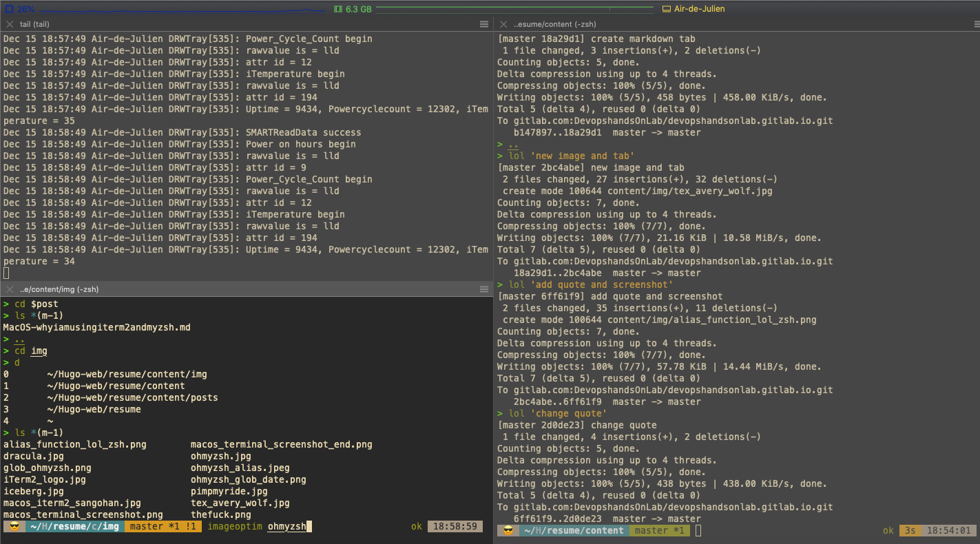The image size is (980, 544).
Task: Click the sunglasses emoji in the content pane prompt
Action: click(508, 531)
